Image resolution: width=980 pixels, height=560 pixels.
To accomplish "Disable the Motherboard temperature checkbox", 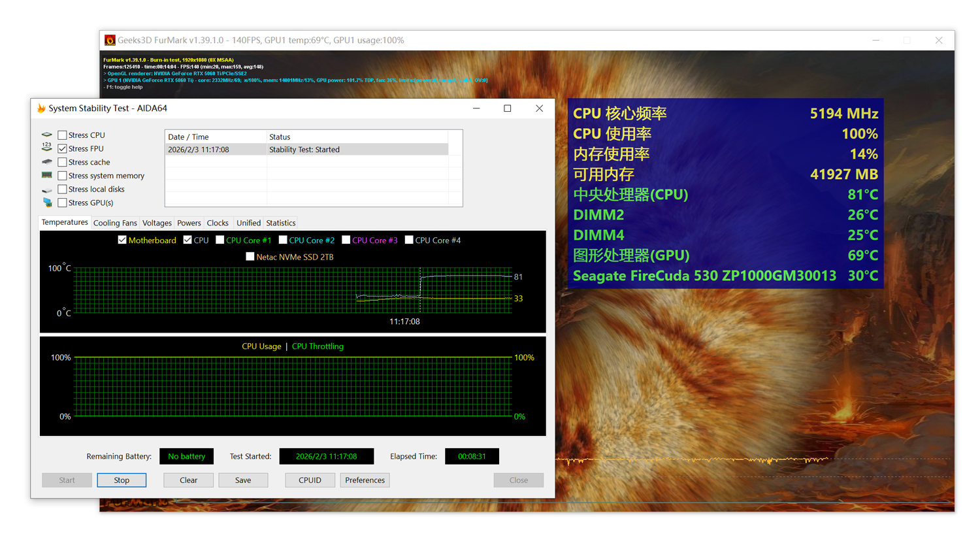I will tap(122, 240).
